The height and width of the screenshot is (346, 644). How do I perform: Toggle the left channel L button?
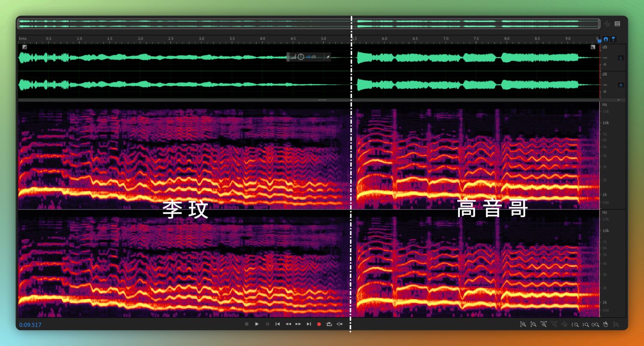[621, 58]
